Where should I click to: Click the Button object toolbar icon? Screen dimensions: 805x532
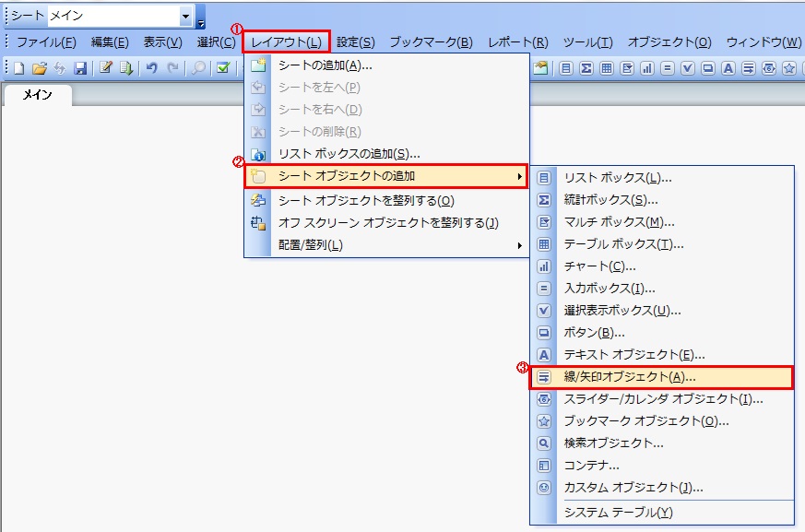click(x=708, y=68)
